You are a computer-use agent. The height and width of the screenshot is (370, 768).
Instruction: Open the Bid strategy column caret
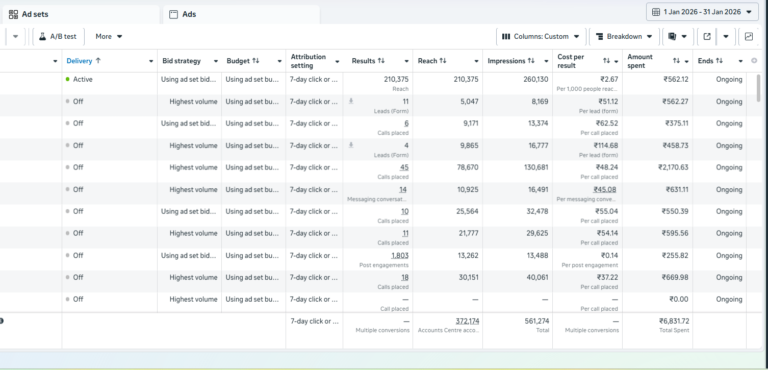216,61
